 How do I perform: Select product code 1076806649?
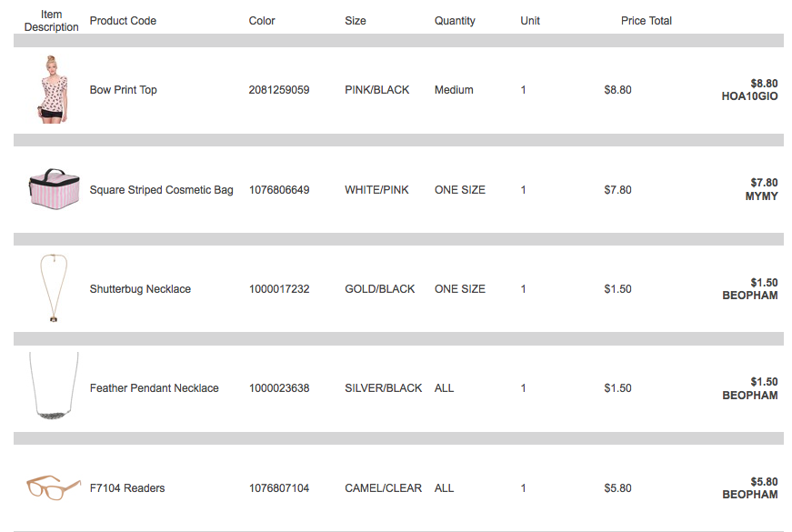(279, 190)
